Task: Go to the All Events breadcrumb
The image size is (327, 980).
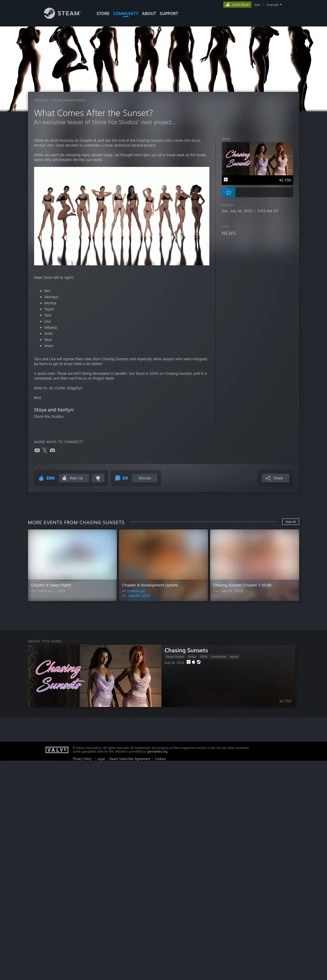Action: pos(41,100)
